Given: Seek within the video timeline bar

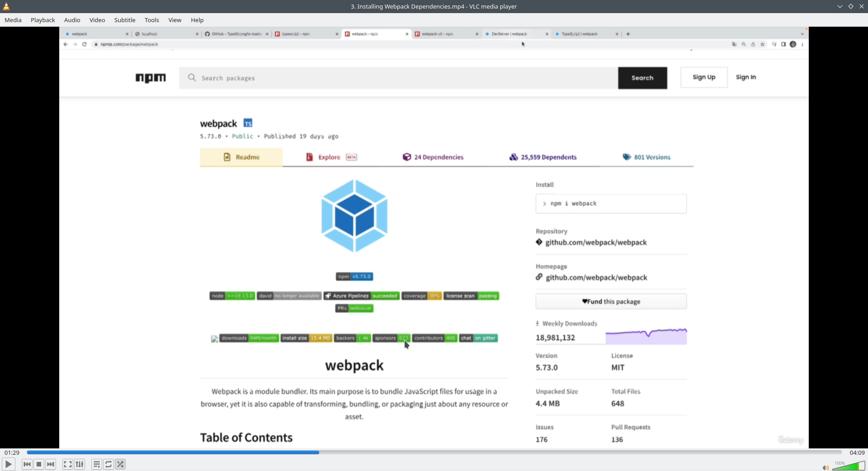Looking at the screenshot, I should pos(434,452).
